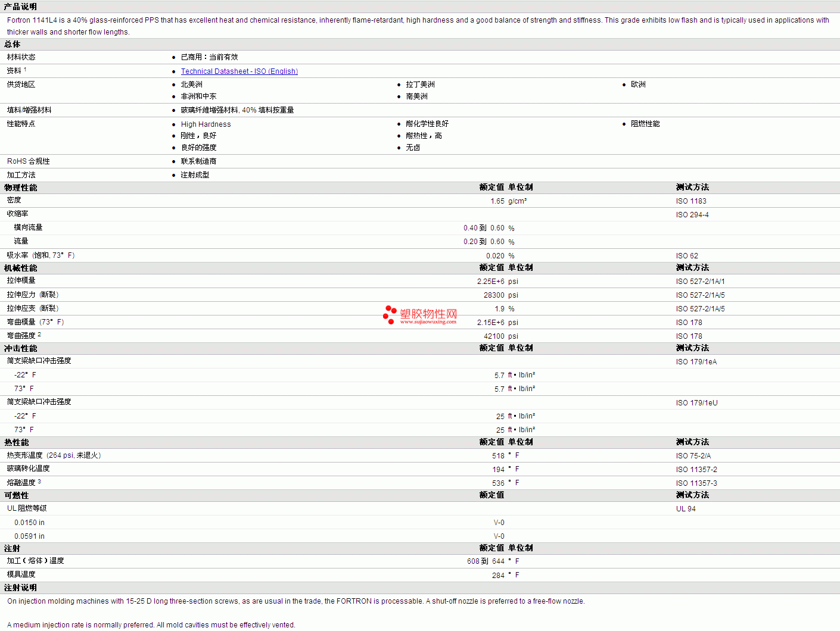Click the 物理性能 section header
Viewport: 840px width, 631px height.
point(20,188)
